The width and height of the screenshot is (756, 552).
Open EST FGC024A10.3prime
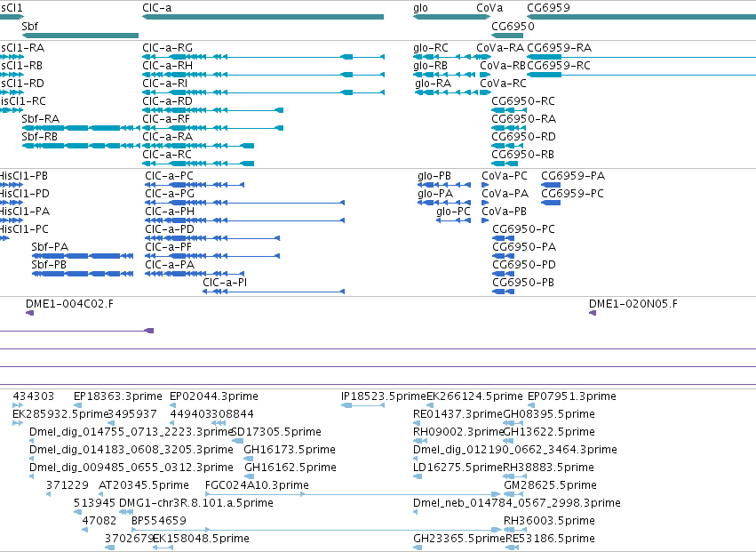(353, 494)
